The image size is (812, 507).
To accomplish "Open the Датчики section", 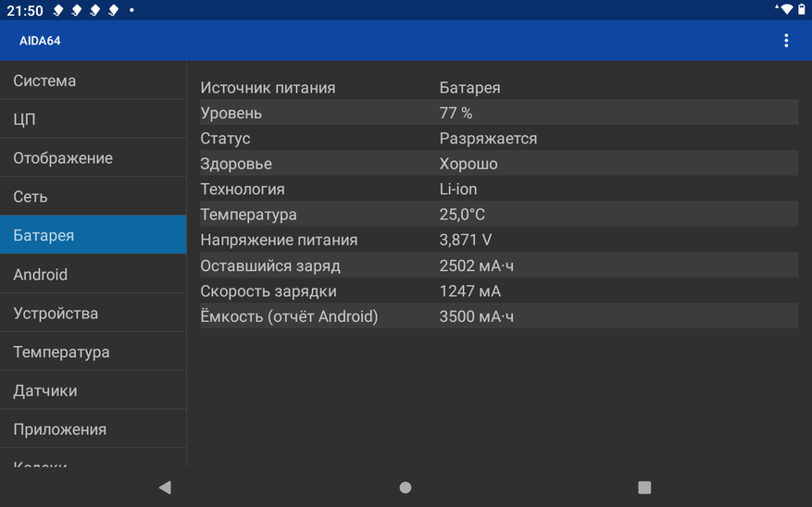I will [94, 390].
